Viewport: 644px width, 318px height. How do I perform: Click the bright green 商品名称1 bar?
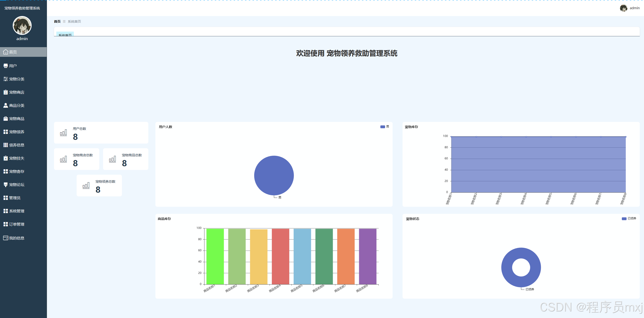[x=215, y=256]
